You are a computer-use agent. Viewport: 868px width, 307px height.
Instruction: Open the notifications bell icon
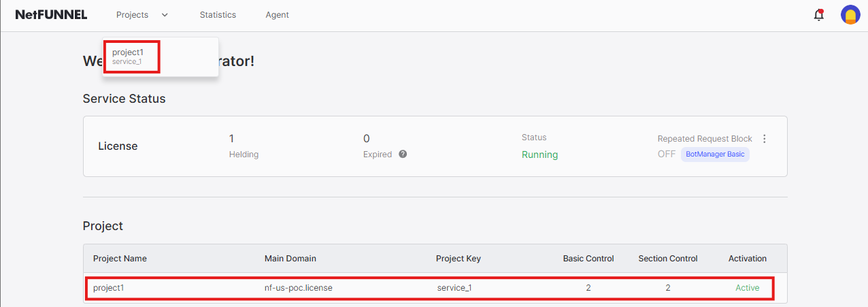click(819, 15)
